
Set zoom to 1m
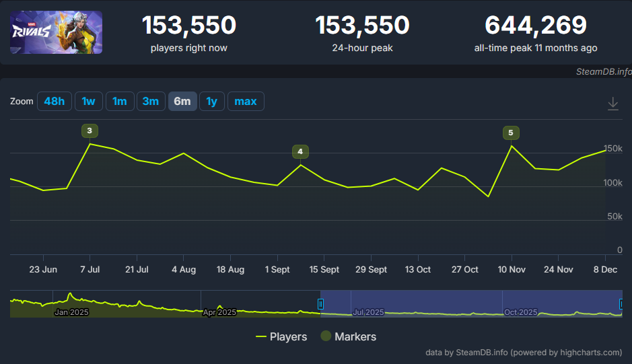(x=120, y=101)
